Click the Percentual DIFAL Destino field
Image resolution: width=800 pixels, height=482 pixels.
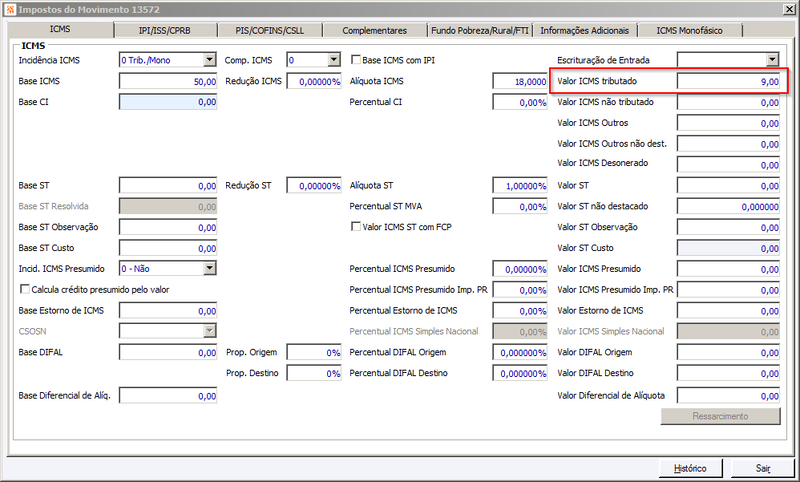[520, 373]
